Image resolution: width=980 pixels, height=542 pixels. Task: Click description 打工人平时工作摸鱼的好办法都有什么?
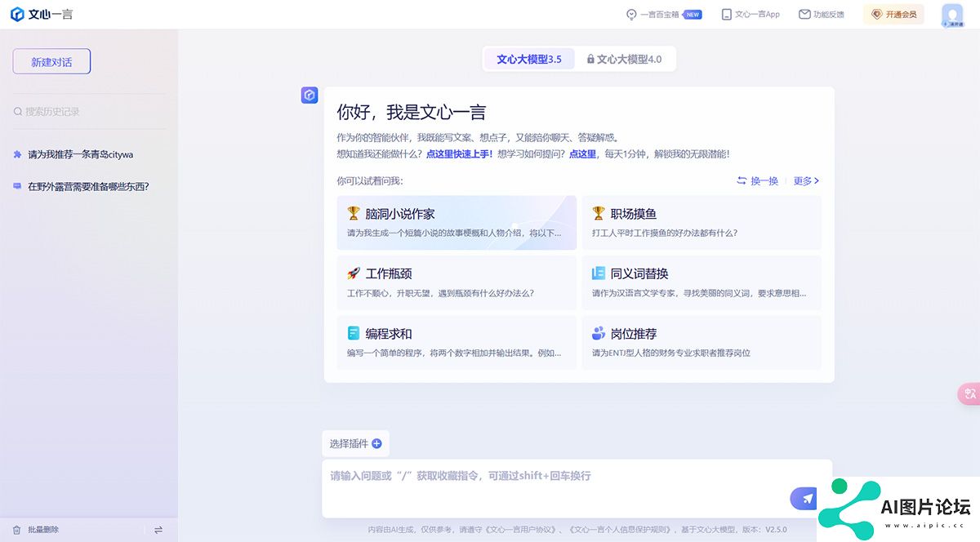[x=665, y=233]
